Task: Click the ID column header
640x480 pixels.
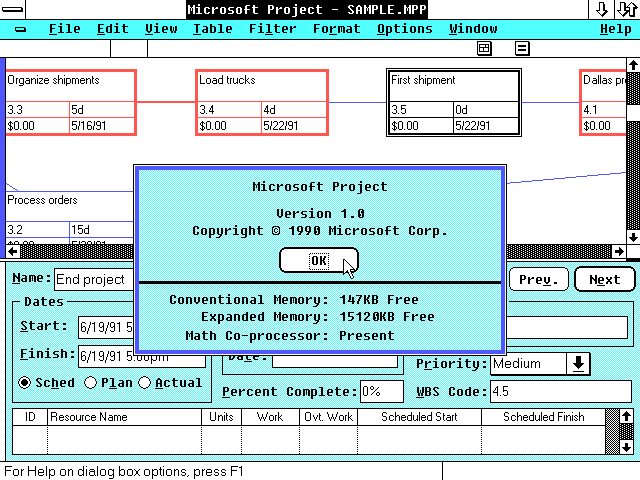Action: (30, 417)
